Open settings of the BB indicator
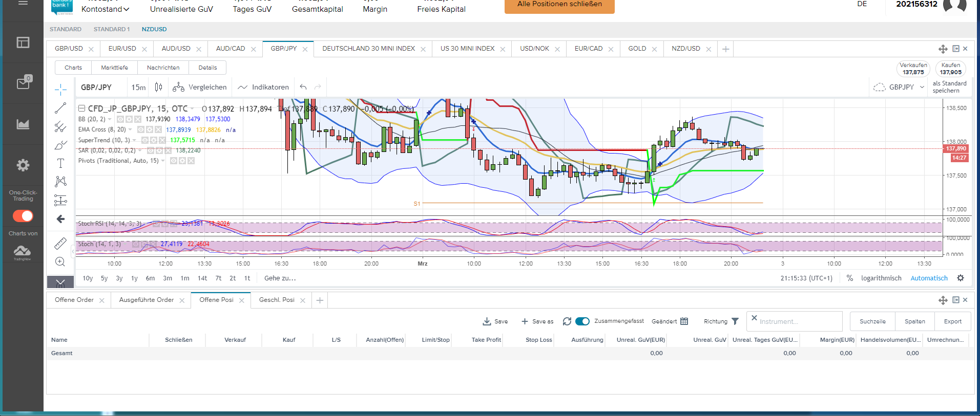Viewport: 980px width, 416px height. [x=129, y=119]
